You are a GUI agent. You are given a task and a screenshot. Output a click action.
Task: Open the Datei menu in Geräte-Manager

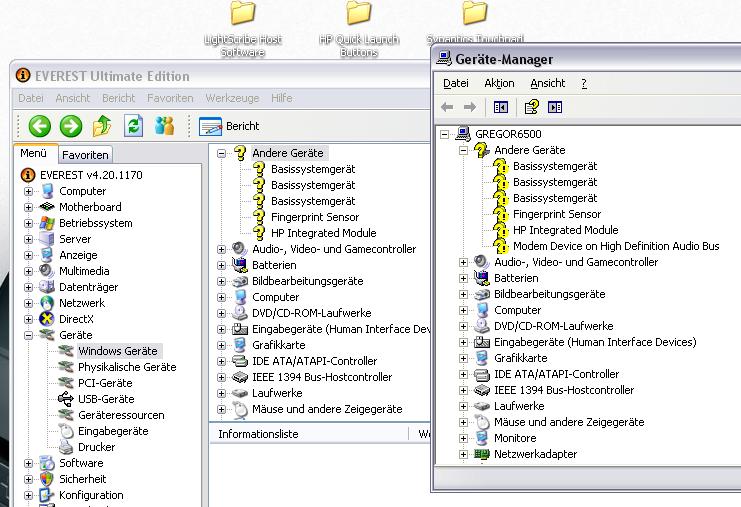pyautogui.click(x=456, y=83)
